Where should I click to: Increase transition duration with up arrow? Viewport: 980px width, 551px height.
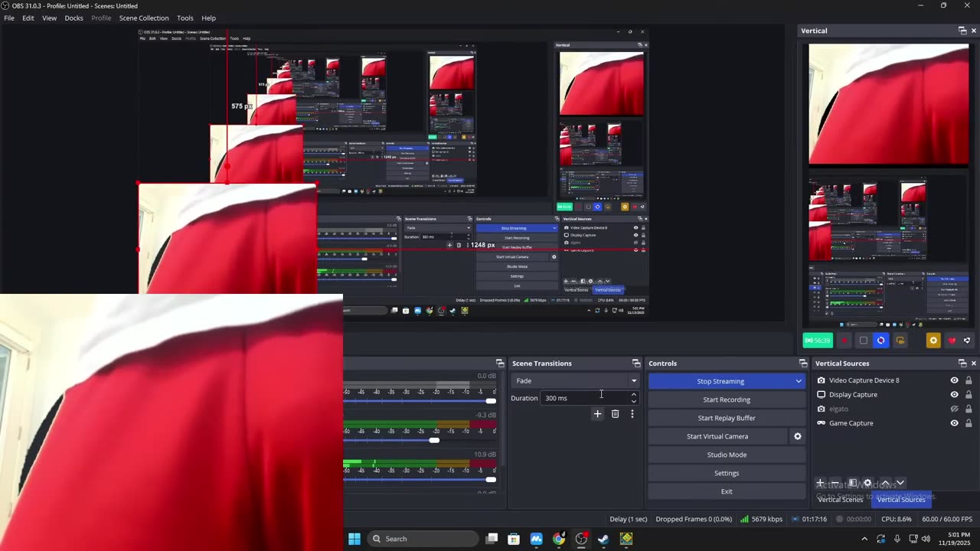tap(633, 395)
